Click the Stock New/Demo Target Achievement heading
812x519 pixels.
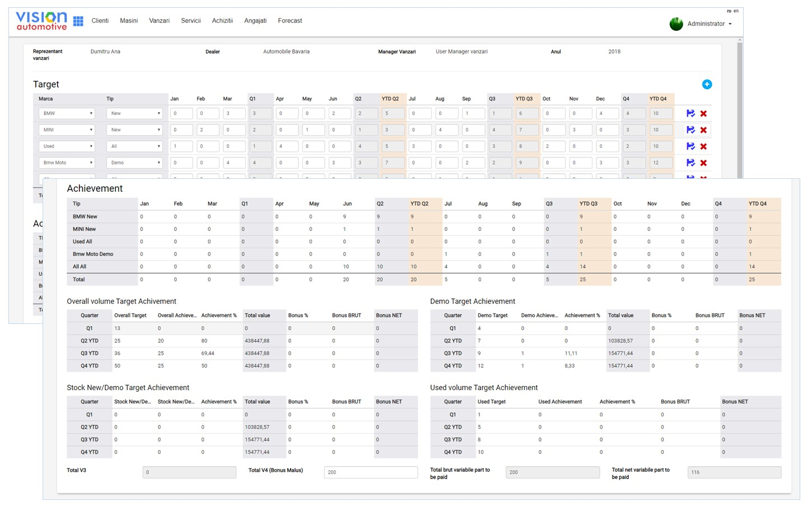[x=128, y=388]
